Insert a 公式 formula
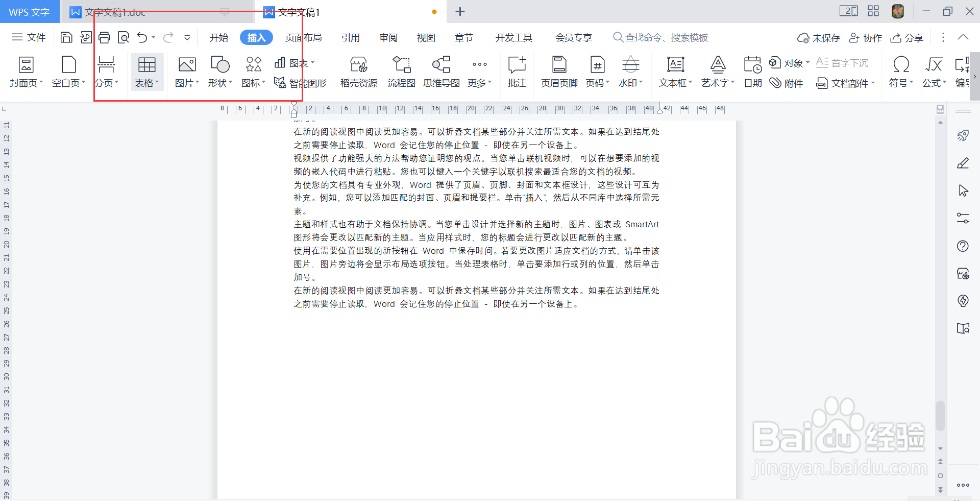The height and width of the screenshot is (501, 980). (x=933, y=71)
